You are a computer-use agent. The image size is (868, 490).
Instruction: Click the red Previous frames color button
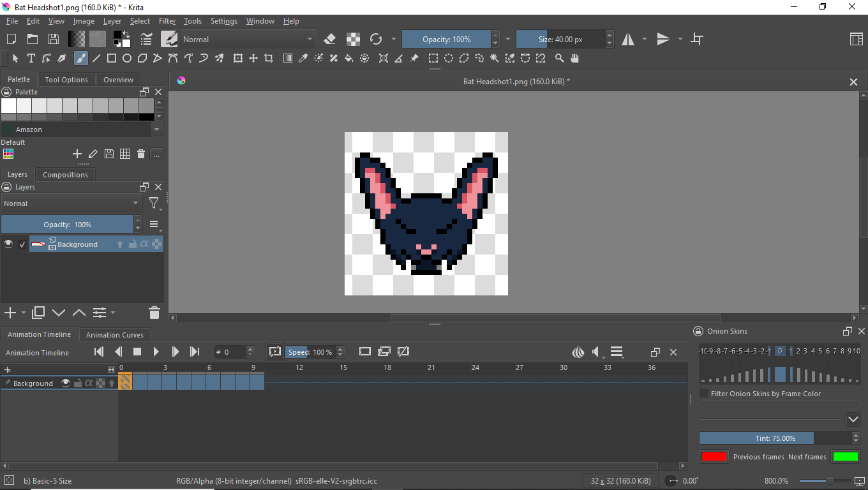click(714, 457)
